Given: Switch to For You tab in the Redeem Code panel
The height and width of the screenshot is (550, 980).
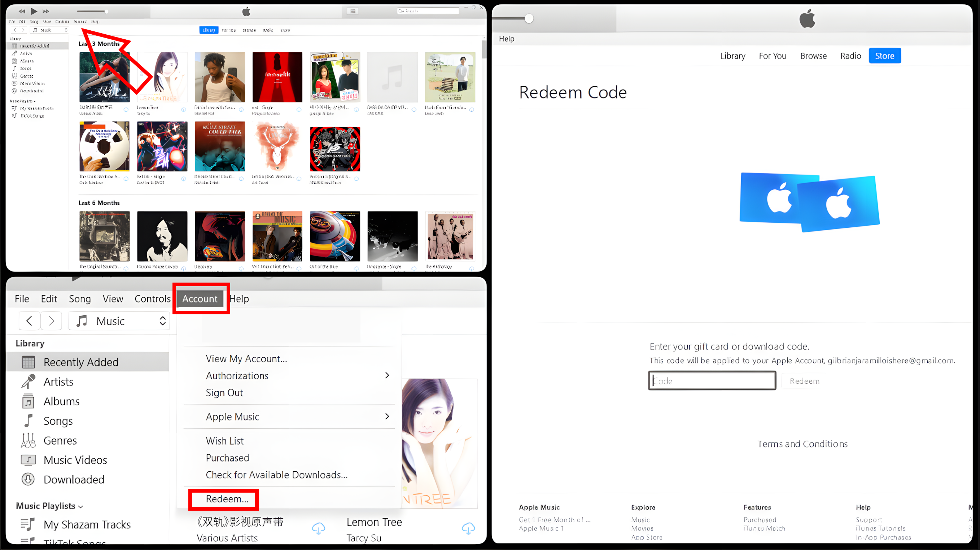Looking at the screenshot, I should coord(772,56).
